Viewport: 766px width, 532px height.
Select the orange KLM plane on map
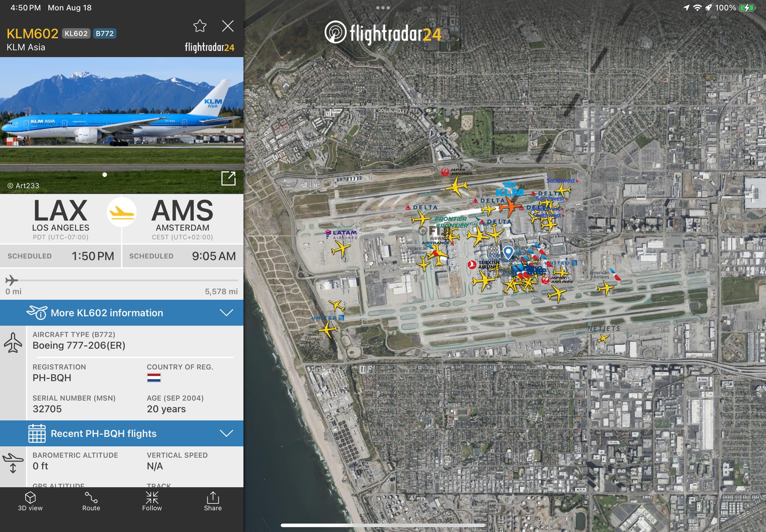click(509, 207)
